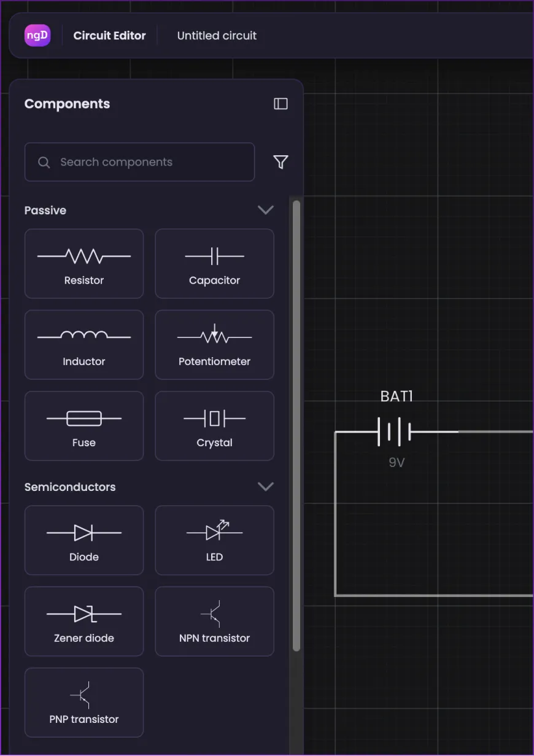The height and width of the screenshot is (756, 534).
Task: Open the component filter funnel icon
Action: click(x=281, y=162)
